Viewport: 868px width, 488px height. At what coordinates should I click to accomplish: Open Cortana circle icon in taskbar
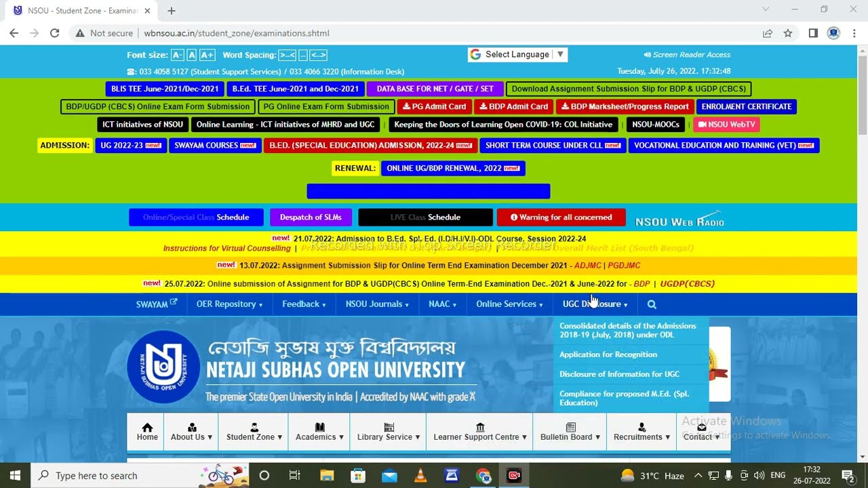coord(264,475)
